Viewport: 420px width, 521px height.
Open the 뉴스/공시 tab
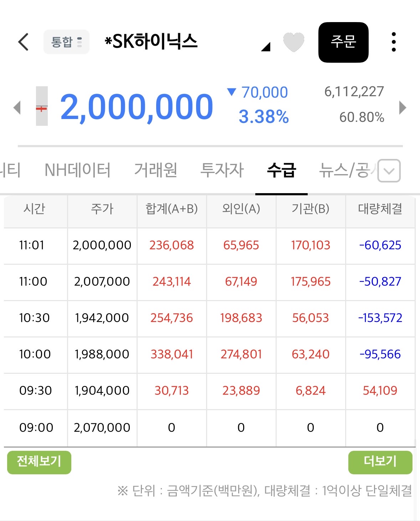(x=348, y=170)
